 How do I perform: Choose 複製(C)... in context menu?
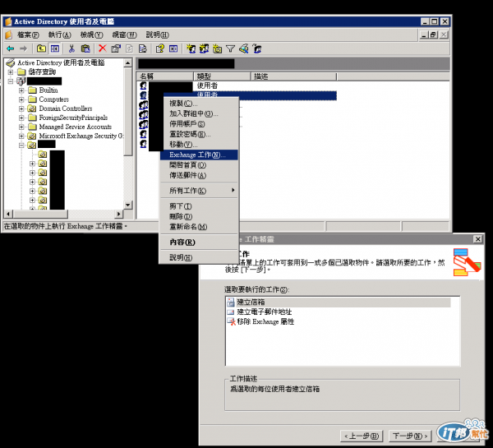tap(199, 104)
